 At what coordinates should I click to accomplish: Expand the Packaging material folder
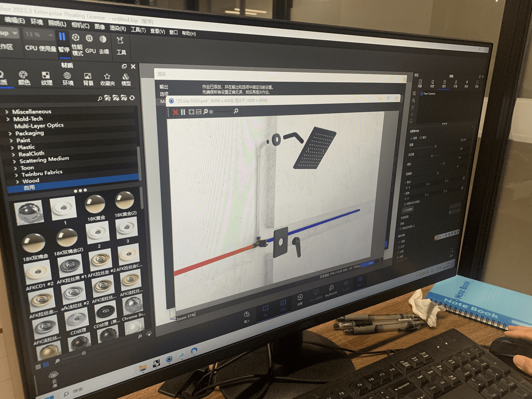click(10, 133)
